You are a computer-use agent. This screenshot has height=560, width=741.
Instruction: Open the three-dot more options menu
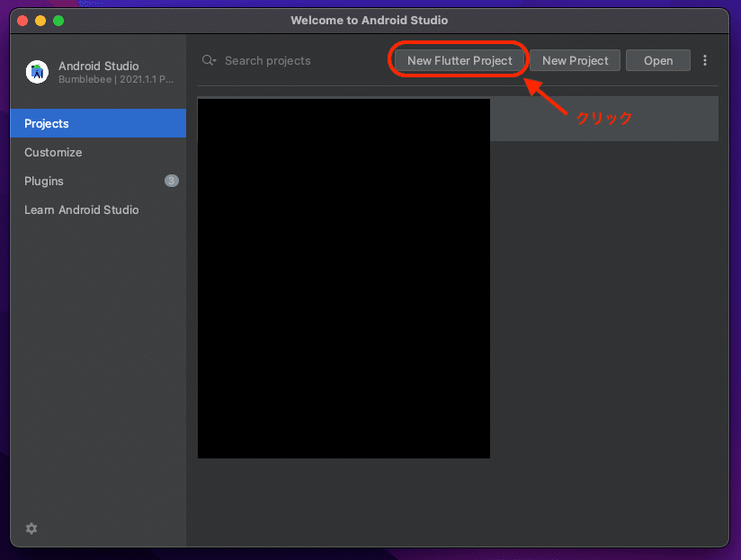(x=705, y=60)
